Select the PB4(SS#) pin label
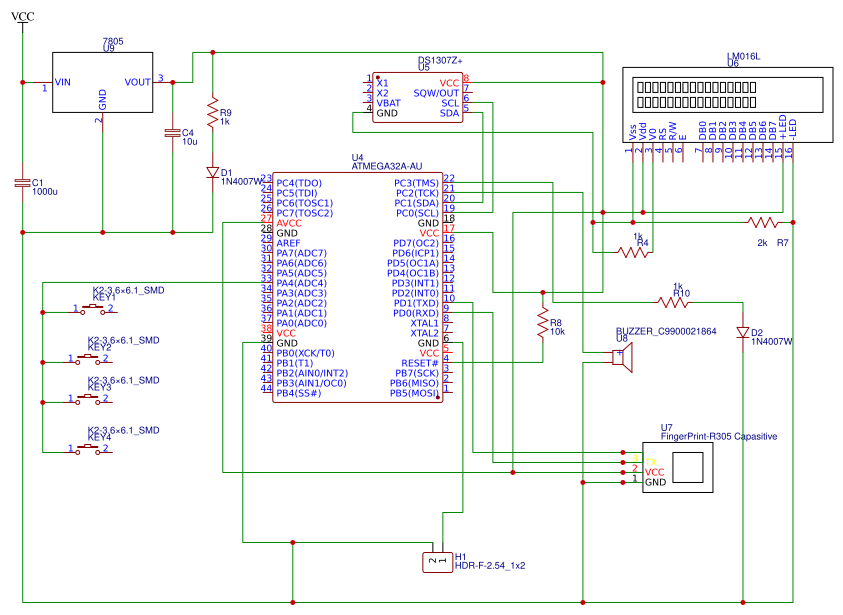Image resolution: width=843 pixels, height=615 pixels. click(299, 393)
